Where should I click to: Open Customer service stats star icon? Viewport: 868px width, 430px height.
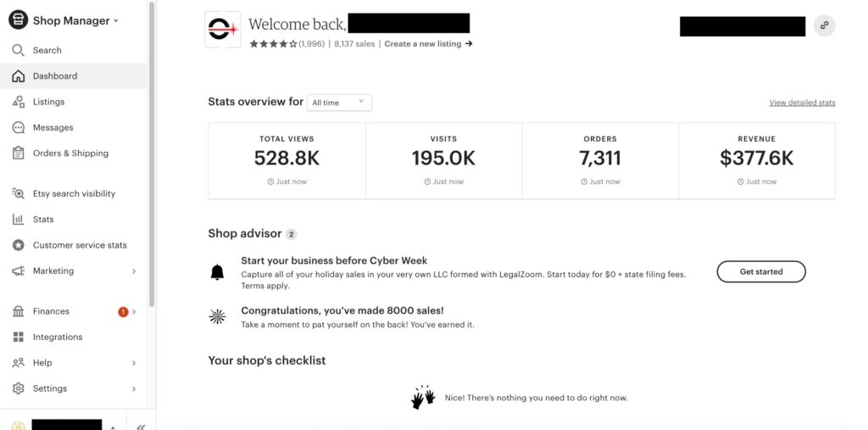click(x=19, y=245)
